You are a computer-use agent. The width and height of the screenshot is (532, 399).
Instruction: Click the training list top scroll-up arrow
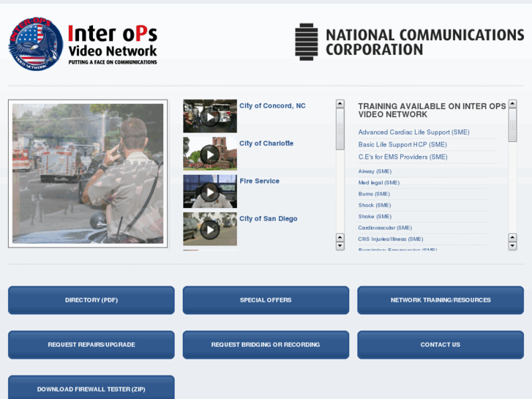[513, 103]
